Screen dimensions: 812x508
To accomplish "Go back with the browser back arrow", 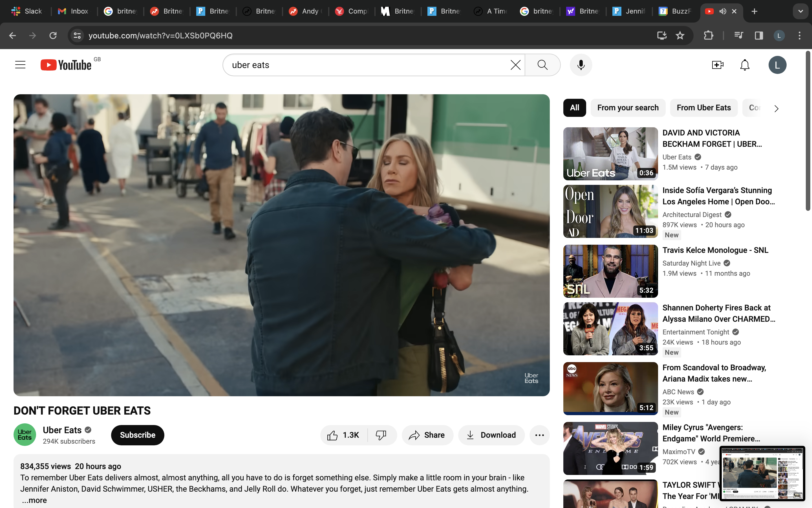I will pos(12,35).
